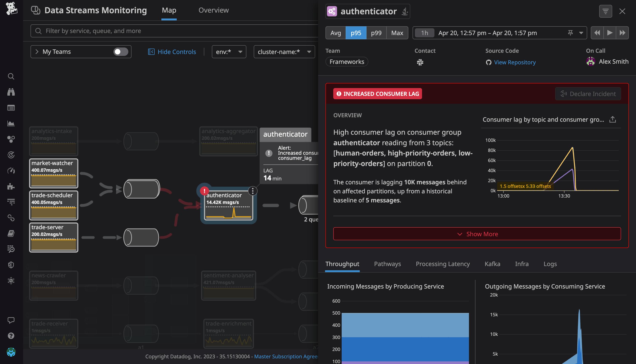Viewport: 636px width, 364px height.
Task: Click the Frameworks team tag
Action: (x=347, y=62)
